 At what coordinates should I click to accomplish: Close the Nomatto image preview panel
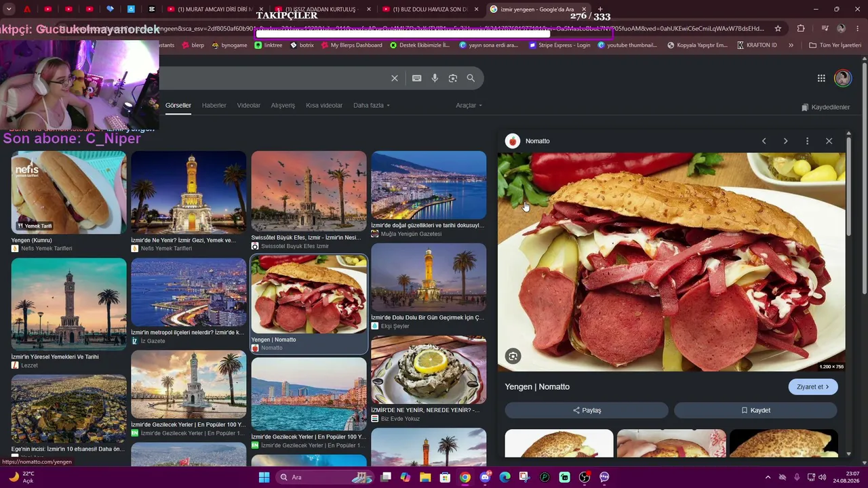829,141
